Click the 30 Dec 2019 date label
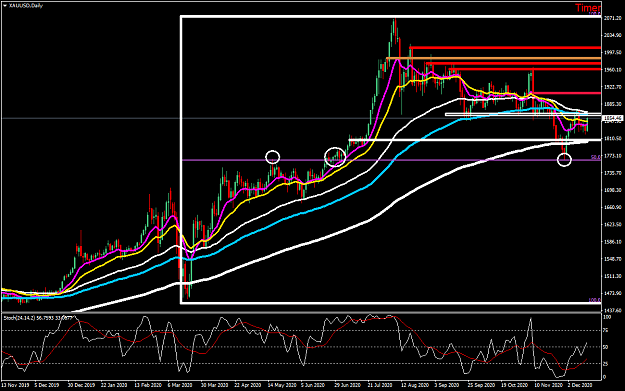 (x=81, y=385)
